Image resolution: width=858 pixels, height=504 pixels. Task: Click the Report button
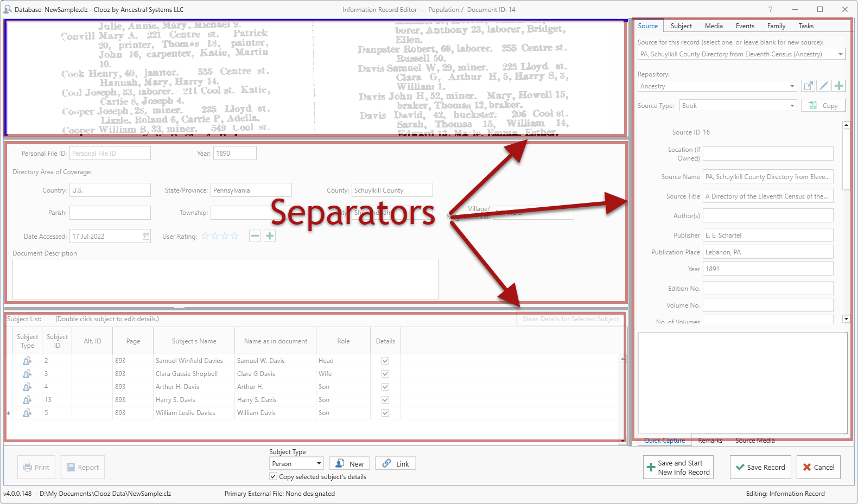(82, 467)
